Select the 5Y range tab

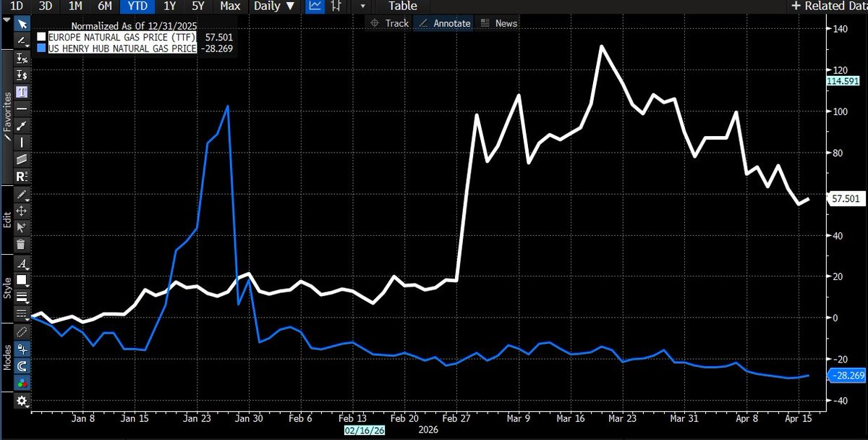point(198,7)
